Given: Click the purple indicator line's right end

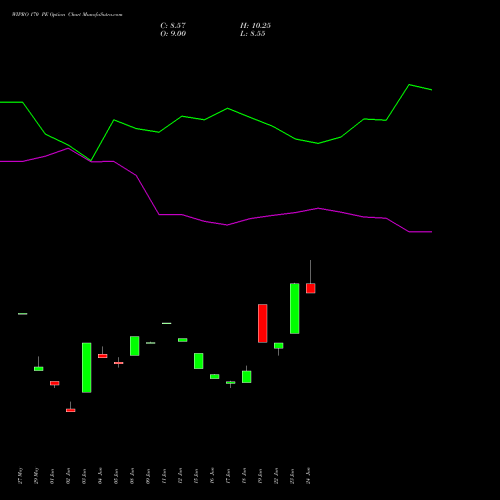Looking at the screenshot, I should [x=431, y=232].
